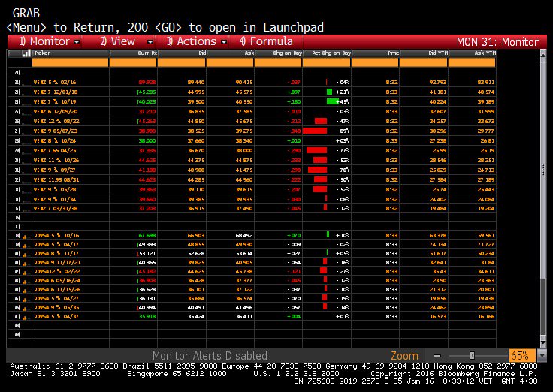Select the VENZ 7 03/31/38 ticker
The width and height of the screenshot is (553, 392).
56,209
